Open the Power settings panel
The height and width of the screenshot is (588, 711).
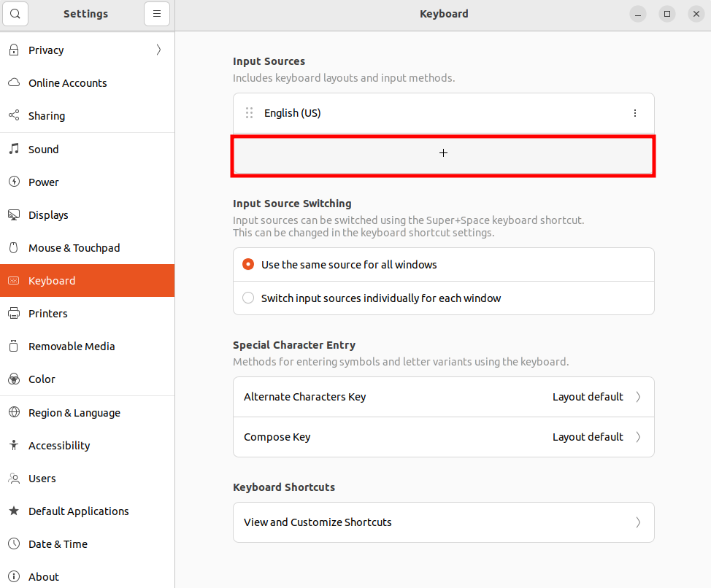coord(87,182)
